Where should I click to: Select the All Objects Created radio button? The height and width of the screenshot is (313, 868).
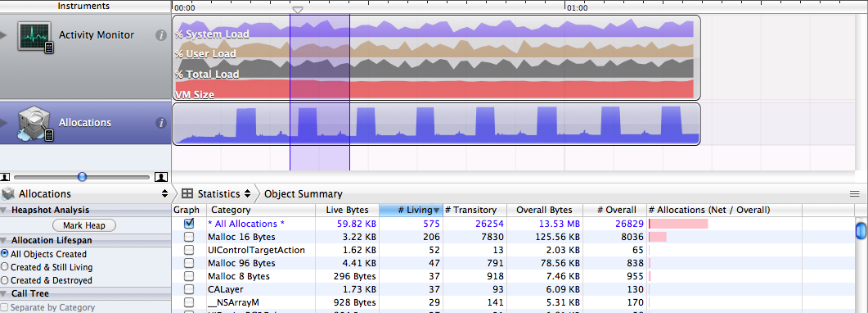pos(5,254)
